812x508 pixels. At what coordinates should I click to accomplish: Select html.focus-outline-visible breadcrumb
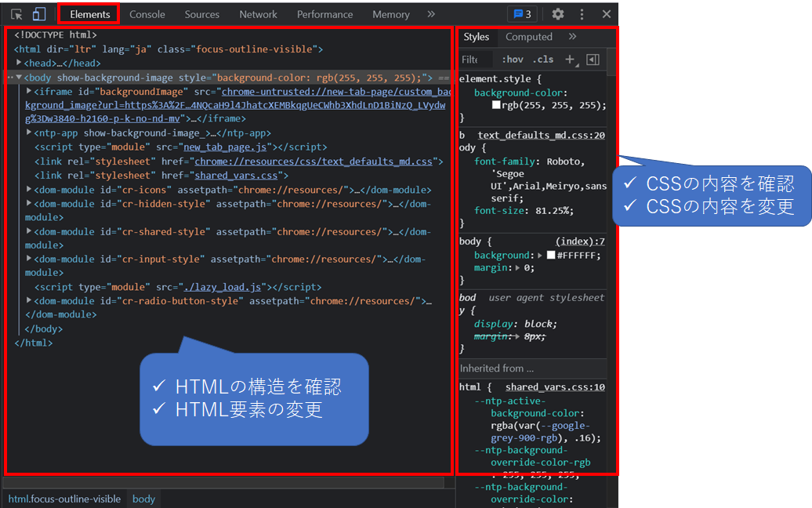click(64, 499)
